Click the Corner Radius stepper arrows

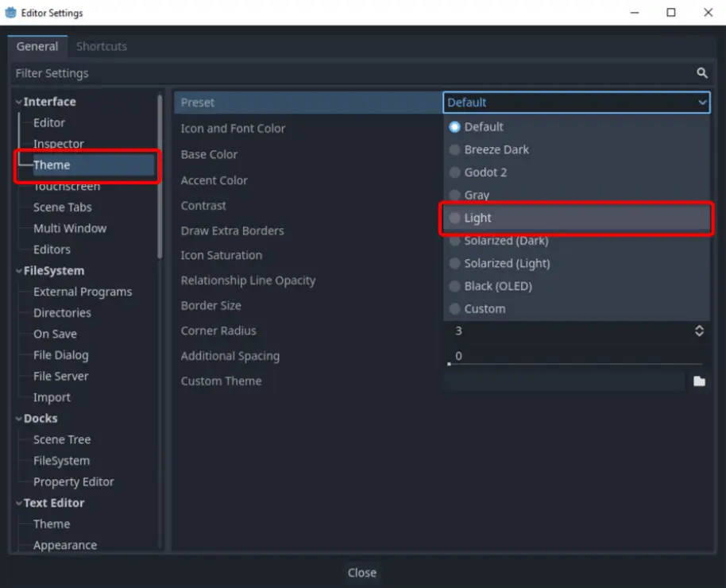point(699,331)
